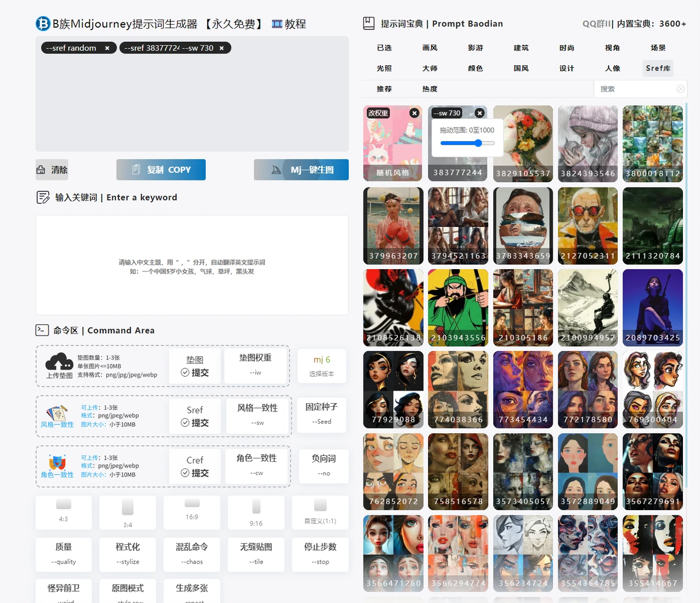700x603 pixels.
Task: Click the 垫图 提交 submit button
Action: [195, 366]
